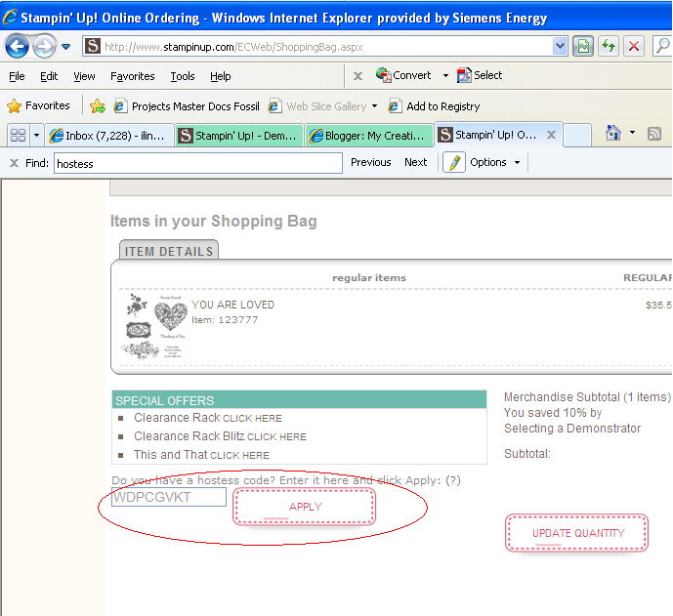
Task: Open Quick Tabs grid icon
Action: (x=18, y=136)
